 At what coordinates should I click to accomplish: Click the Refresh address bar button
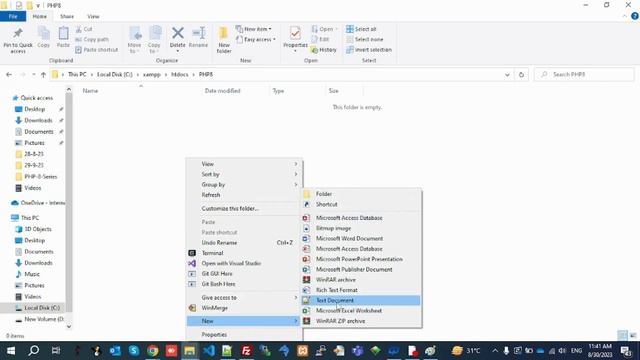(521, 75)
